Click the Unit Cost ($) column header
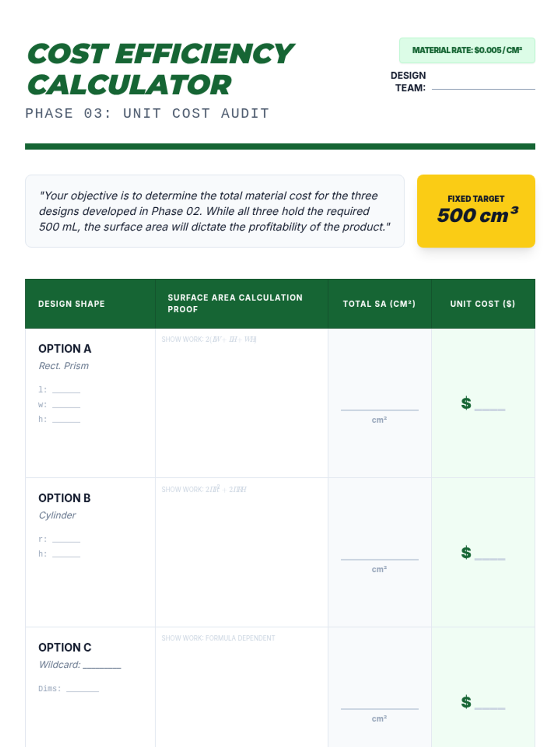This screenshot has height=747, width=560. (x=483, y=304)
